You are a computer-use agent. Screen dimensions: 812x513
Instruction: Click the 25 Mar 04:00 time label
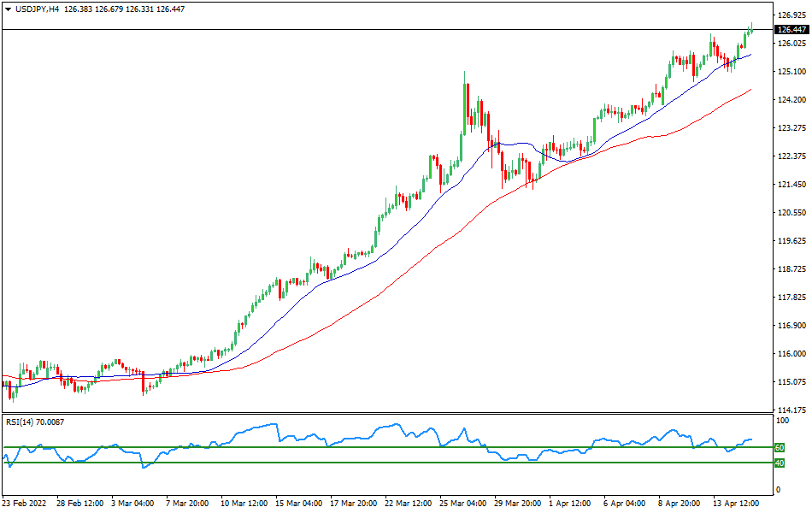[462, 503]
